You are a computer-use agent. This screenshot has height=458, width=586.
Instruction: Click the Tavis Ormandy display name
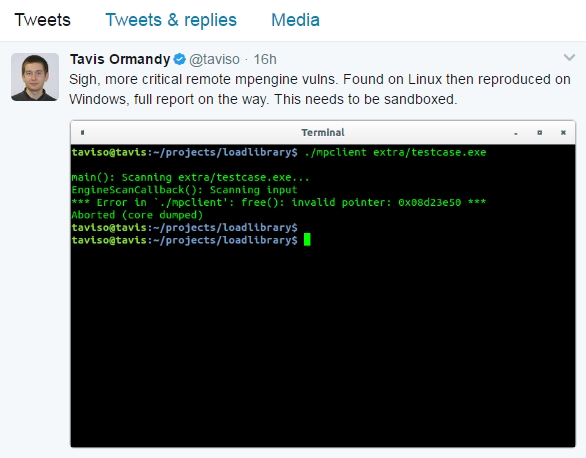point(120,59)
